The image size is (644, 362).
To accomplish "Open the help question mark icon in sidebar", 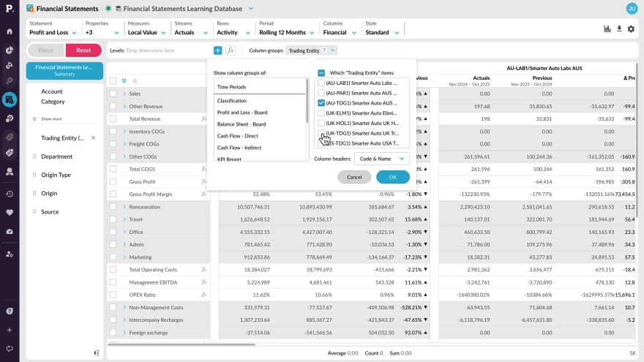I will [x=10, y=311].
